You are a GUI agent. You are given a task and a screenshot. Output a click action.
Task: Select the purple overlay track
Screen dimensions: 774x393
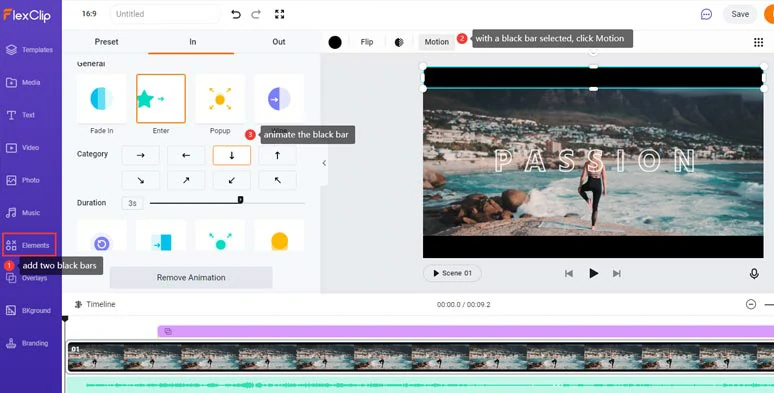pos(465,331)
